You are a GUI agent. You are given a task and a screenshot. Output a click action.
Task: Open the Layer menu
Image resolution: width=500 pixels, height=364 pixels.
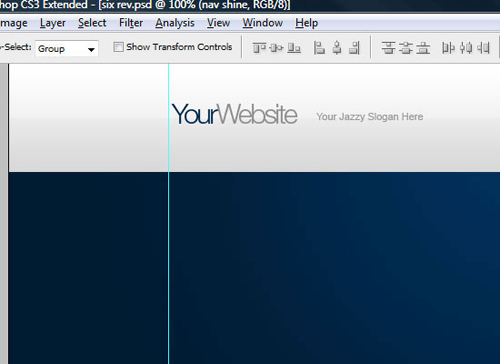53,23
